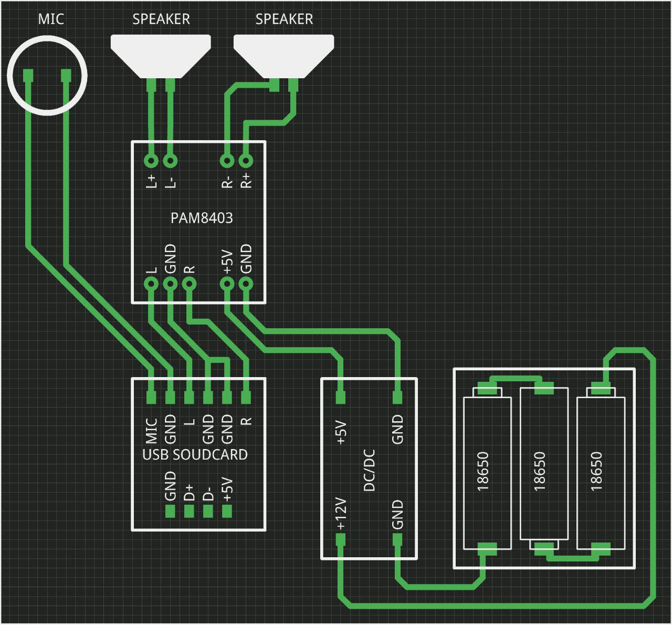672x625 pixels.
Task: Select the +12V input pad on DC/DC
Action: coord(340,540)
